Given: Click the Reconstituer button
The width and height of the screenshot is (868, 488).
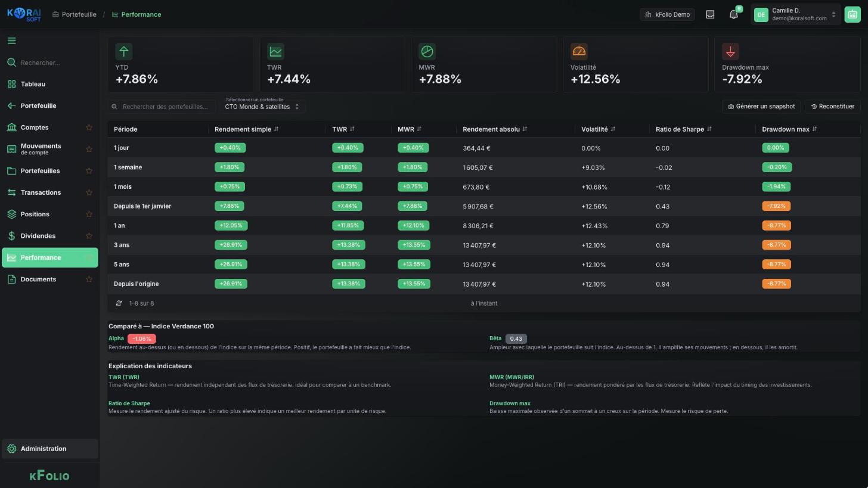Looking at the screenshot, I should pyautogui.click(x=833, y=107).
